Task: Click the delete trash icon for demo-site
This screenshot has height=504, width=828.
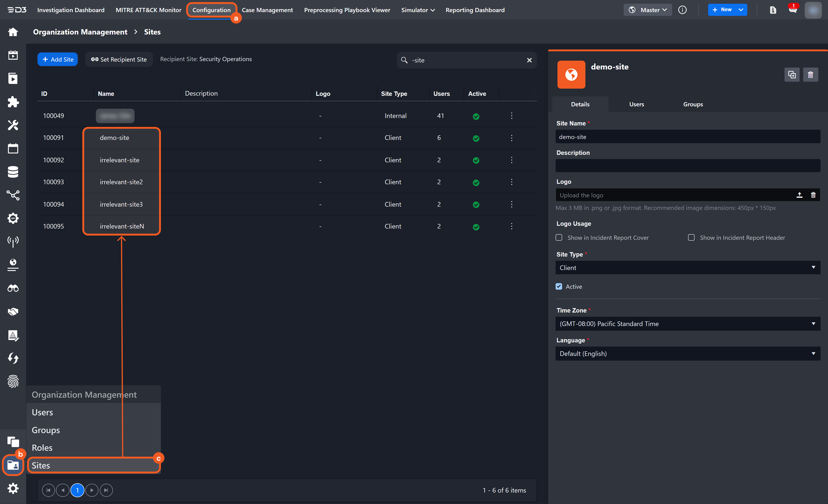Action: tap(810, 75)
